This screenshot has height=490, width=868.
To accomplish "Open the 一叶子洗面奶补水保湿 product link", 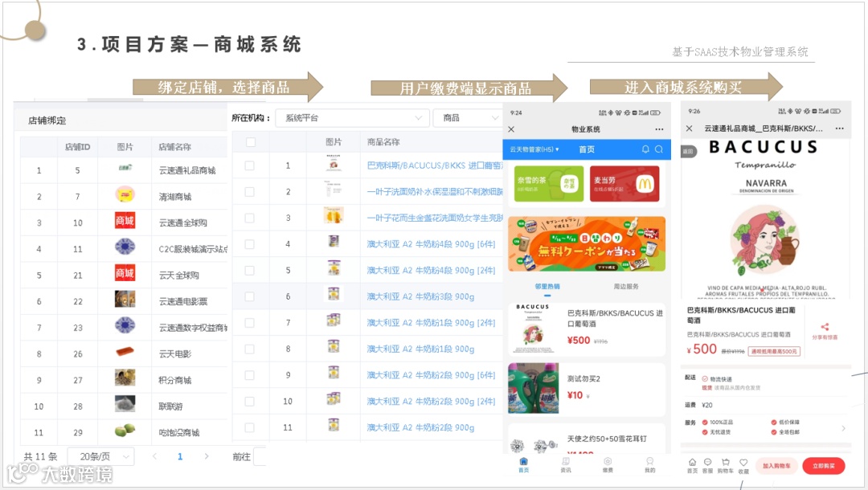I will pyautogui.click(x=435, y=192).
